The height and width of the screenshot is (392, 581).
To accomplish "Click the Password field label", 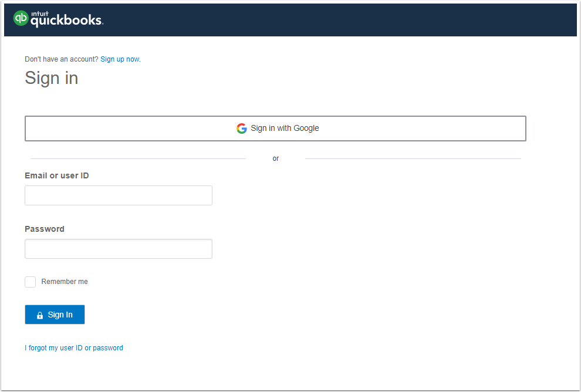I will tap(45, 229).
